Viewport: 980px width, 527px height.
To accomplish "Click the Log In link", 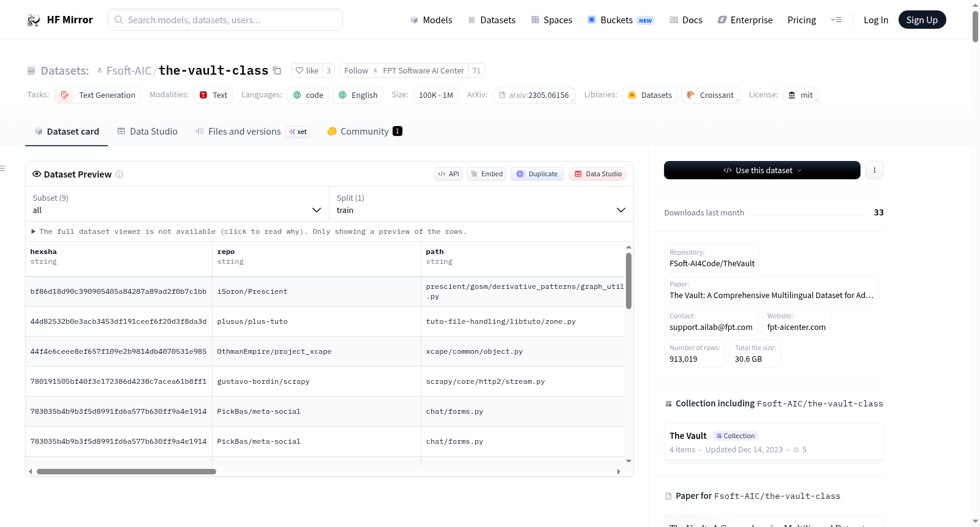I will (x=876, y=20).
